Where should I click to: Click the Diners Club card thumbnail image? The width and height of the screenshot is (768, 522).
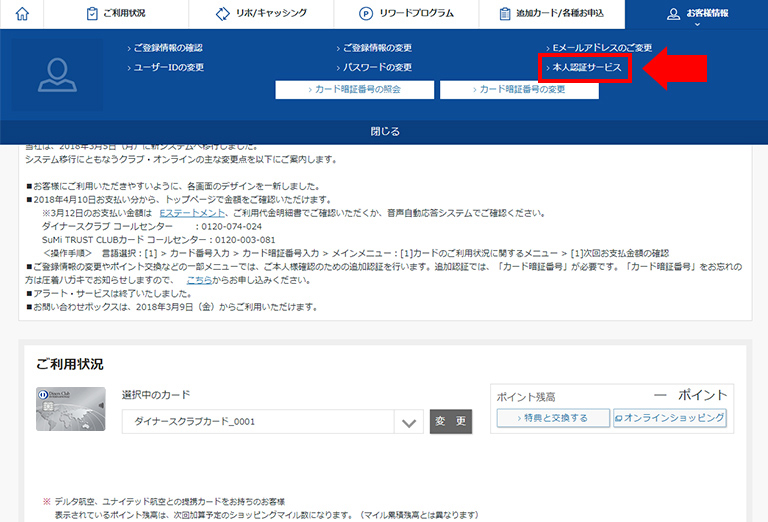[70, 408]
